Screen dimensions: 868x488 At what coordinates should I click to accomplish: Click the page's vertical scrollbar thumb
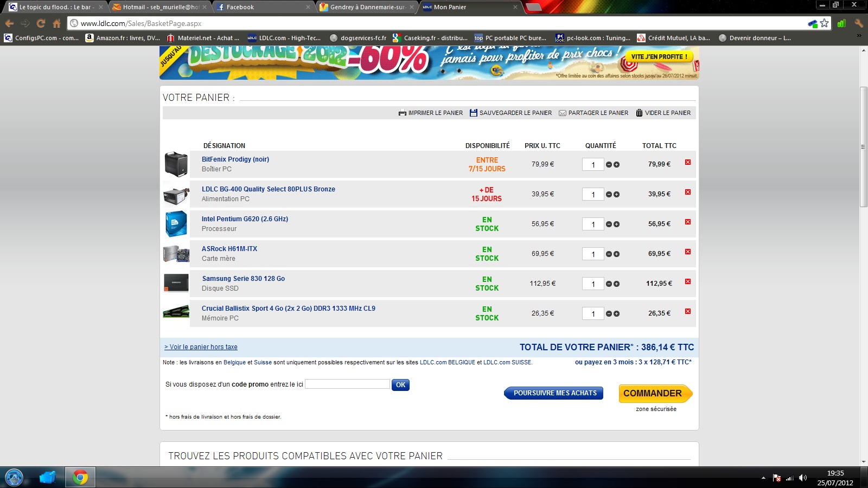863,146
